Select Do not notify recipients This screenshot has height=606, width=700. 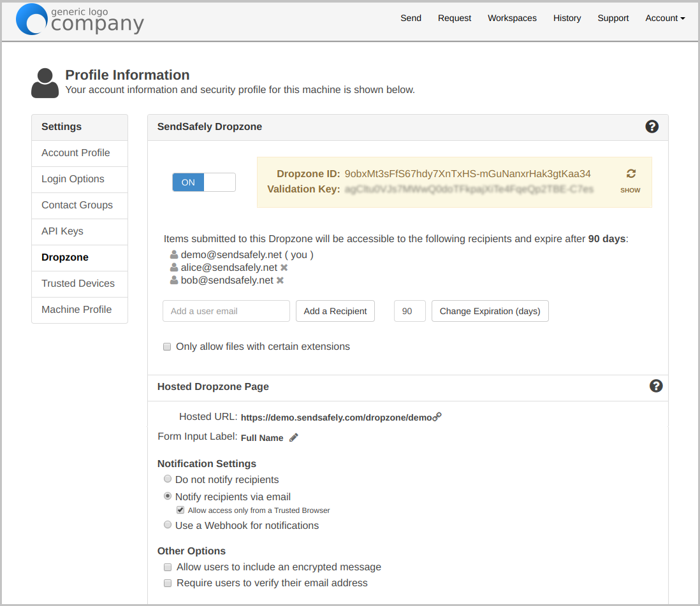point(168,479)
